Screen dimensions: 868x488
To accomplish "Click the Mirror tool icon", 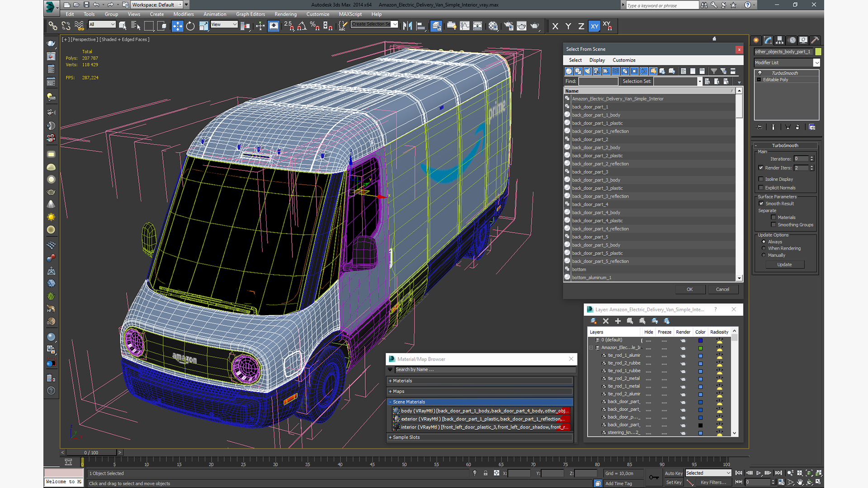I will 407,26.
